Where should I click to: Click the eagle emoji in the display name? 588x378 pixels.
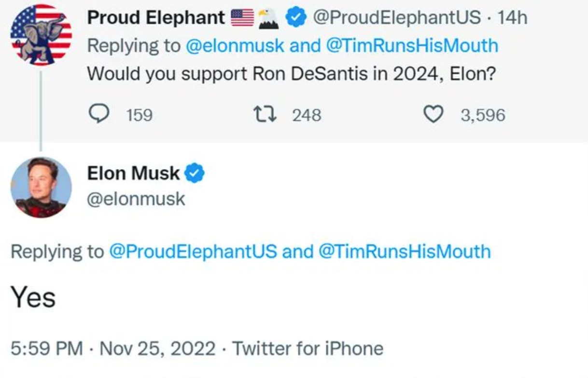(x=268, y=18)
